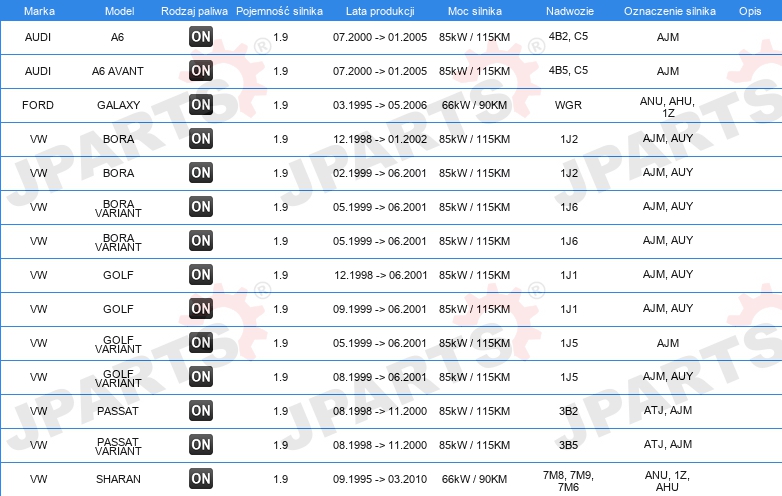Click engine capacity 1.9 in the SHARAN row
782x496 pixels.
coord(281,479)
